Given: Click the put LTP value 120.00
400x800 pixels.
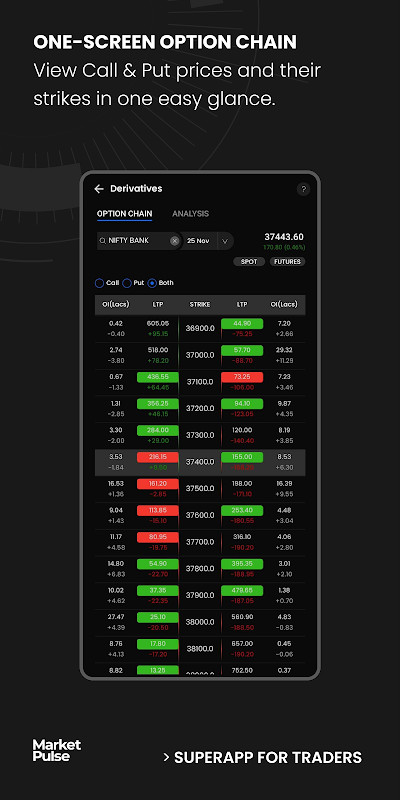Looking at the screenshot, I should pyautogui.click(x=242, y=430).
